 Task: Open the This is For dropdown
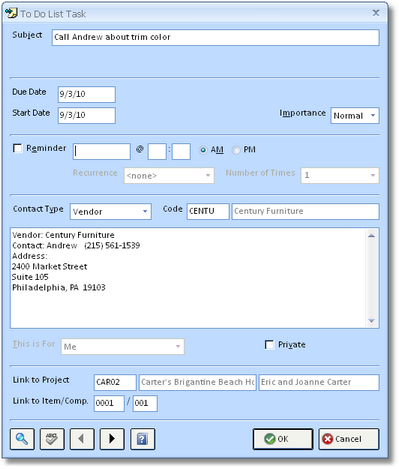pos(123,347)
